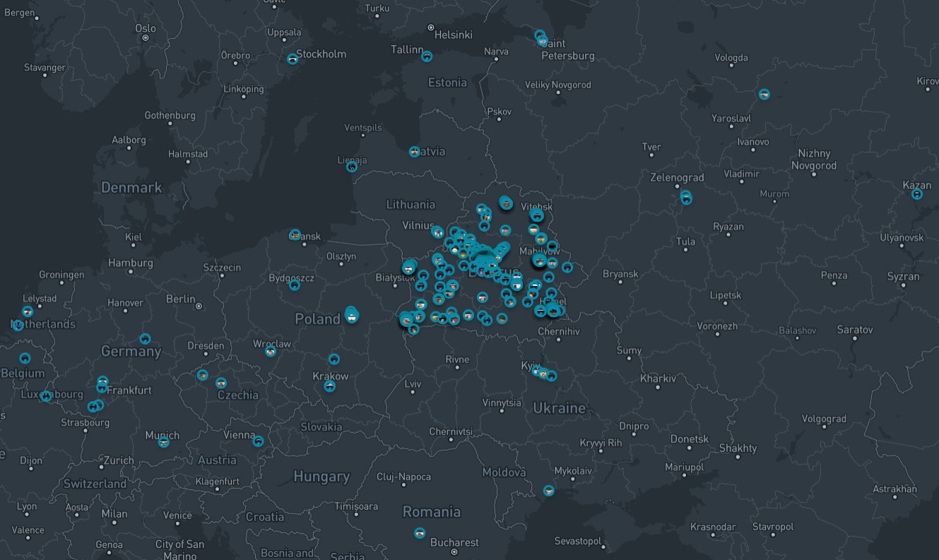
Task: Select the large marker at Bialystok
Action: tap(409, 268)
